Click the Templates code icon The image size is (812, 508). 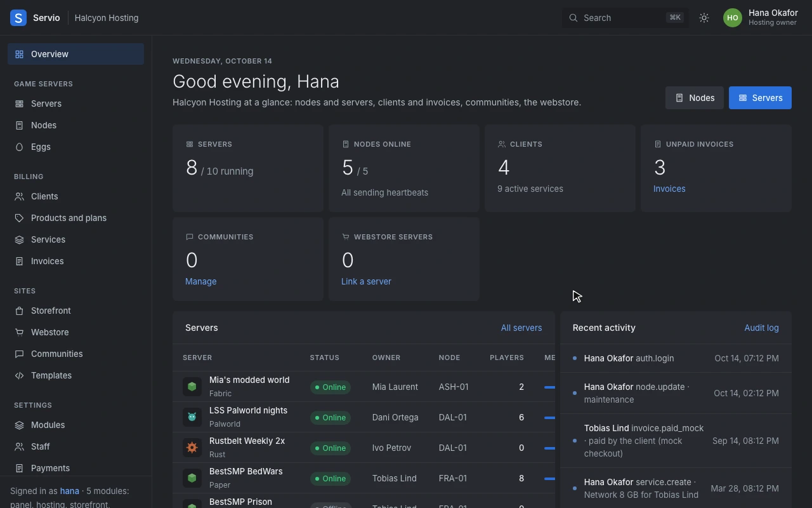(x=20, y=375)
